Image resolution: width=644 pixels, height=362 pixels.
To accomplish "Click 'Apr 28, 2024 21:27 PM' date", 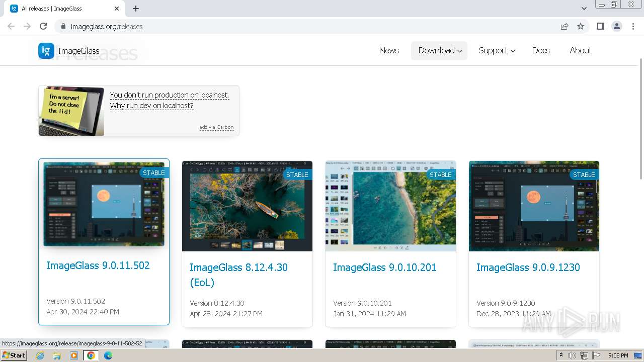I will [x=226, y=314].
